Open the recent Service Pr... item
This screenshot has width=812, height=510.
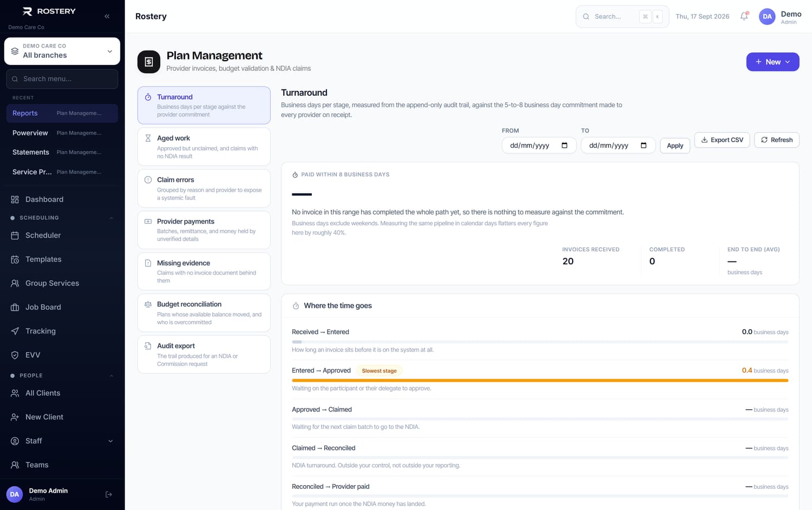62,172
